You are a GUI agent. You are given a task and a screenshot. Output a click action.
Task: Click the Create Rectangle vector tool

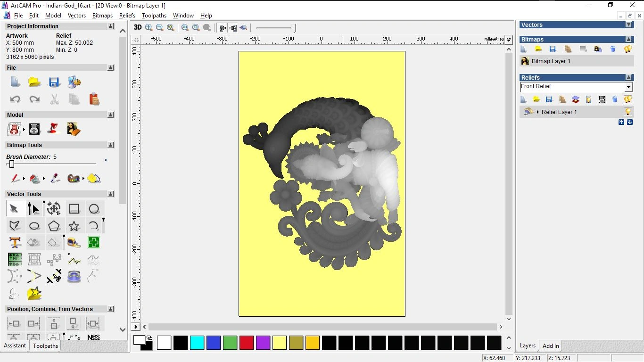(74, 209)
